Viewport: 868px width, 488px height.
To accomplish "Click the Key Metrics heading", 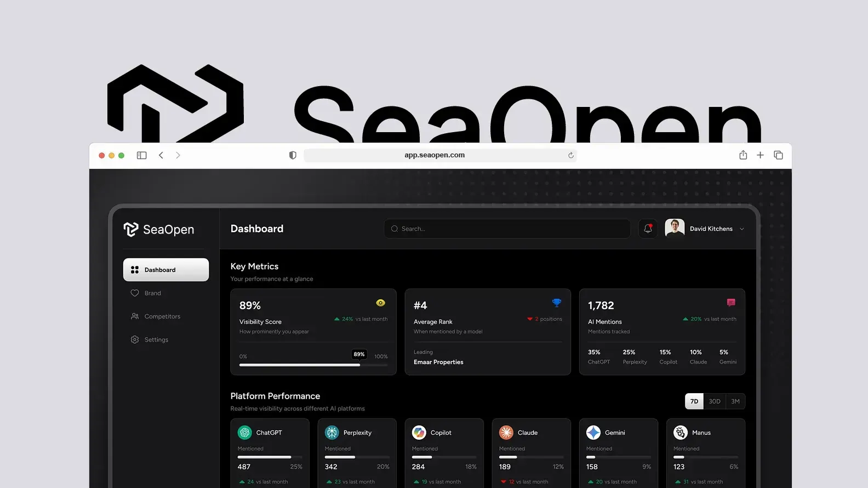I will (254, 266).
